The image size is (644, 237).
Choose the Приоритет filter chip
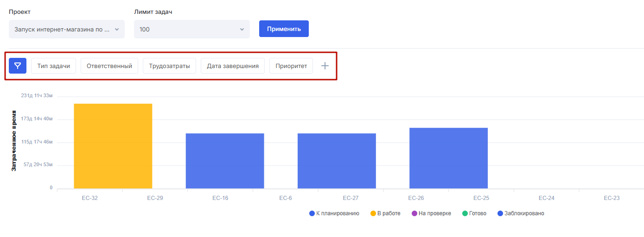click(291, 66)
